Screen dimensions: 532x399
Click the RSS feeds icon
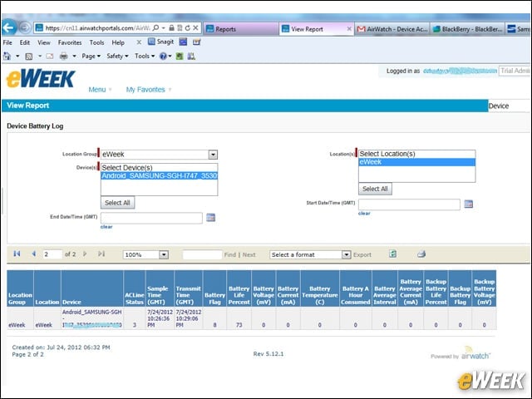[29, 57]
